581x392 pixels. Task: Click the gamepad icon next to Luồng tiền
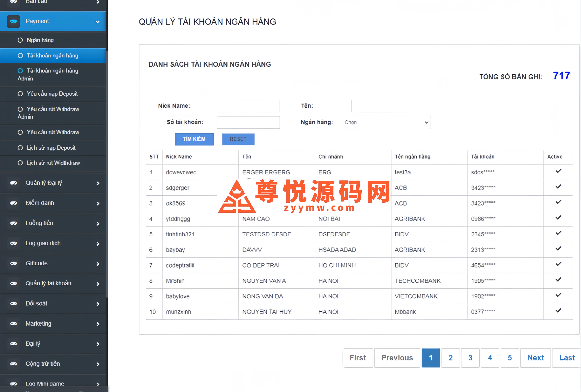(14, 223)
